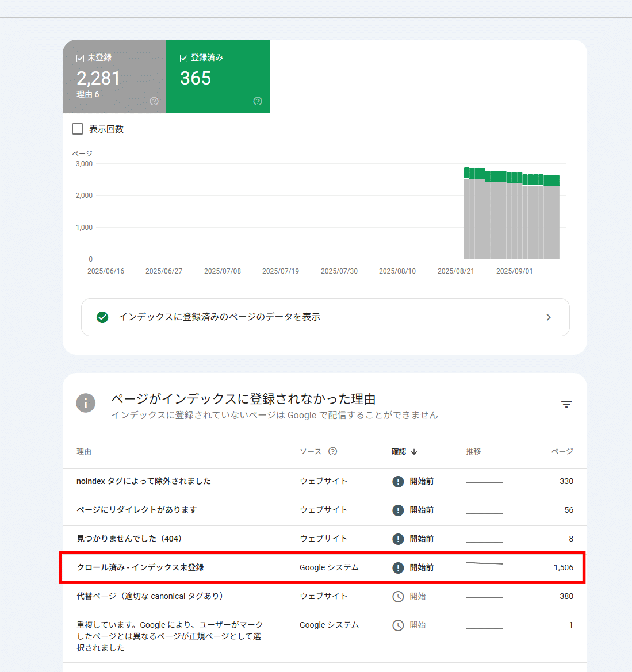Open row noindex タグによって除外されました
Image resolution: width=632 pixels, height=672 pixels.
point(324,482)
